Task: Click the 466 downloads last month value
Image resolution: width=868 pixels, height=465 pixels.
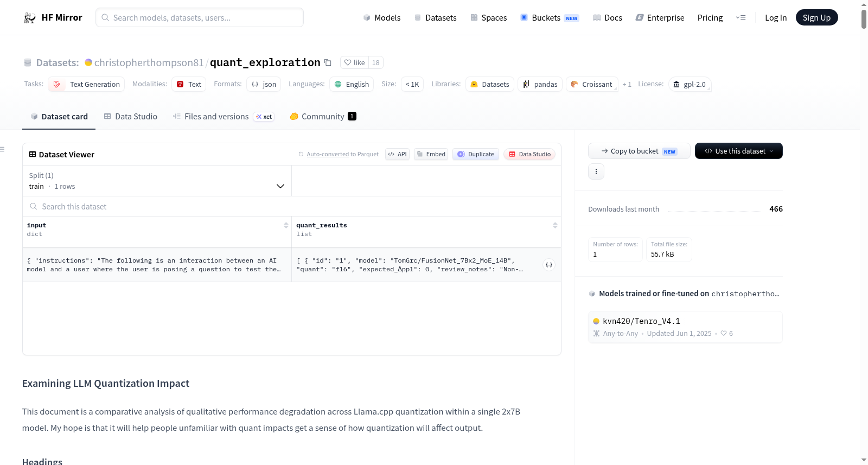Action: point(776,209)
